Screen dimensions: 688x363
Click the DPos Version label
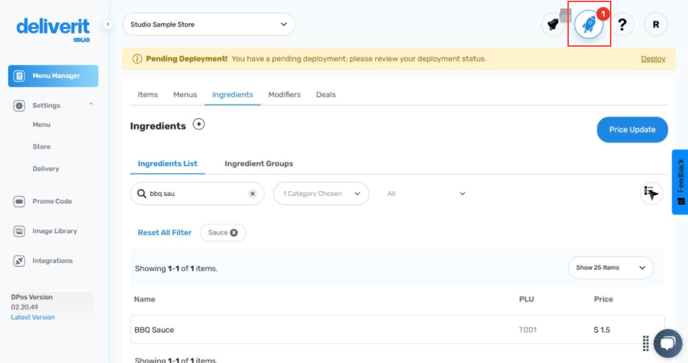tap(32, 297)
